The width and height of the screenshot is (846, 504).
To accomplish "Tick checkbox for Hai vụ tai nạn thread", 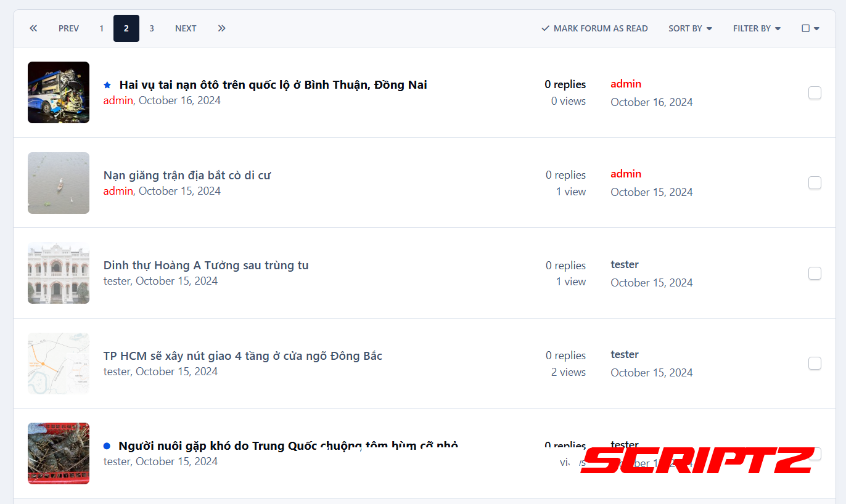I will coord(815,93).
